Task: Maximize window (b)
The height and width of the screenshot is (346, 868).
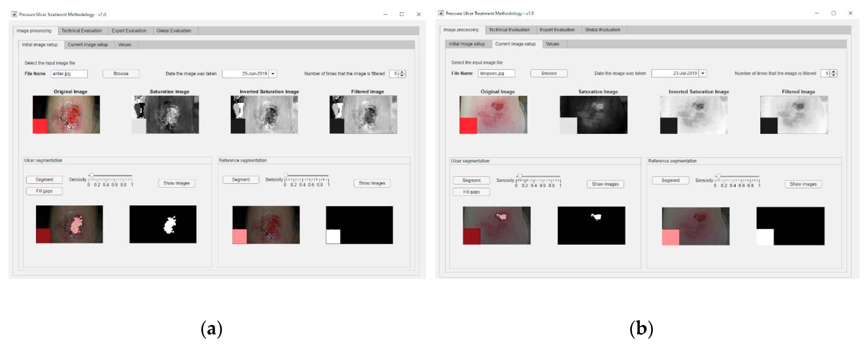Action: [834, 13]
